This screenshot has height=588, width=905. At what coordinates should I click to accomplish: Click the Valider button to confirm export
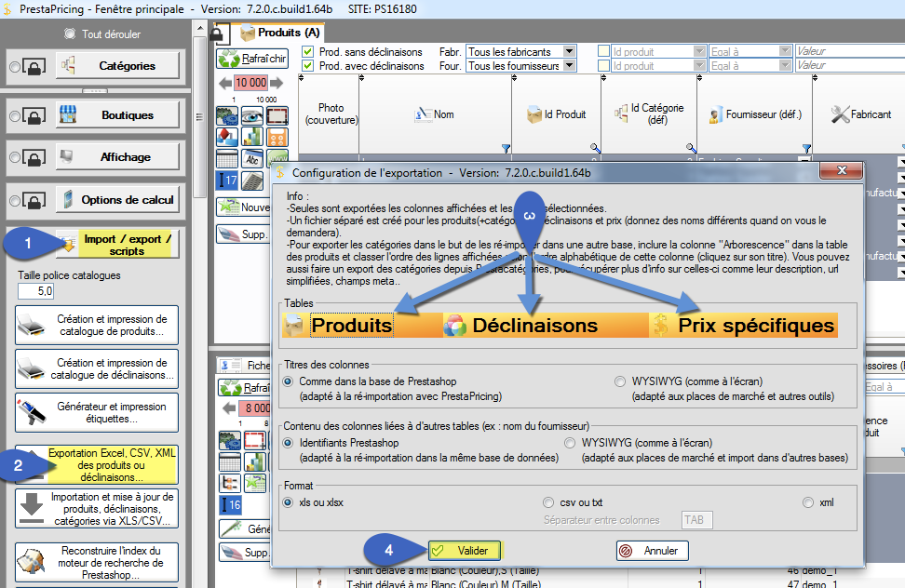pyautogui.click(x=464, y=550)
